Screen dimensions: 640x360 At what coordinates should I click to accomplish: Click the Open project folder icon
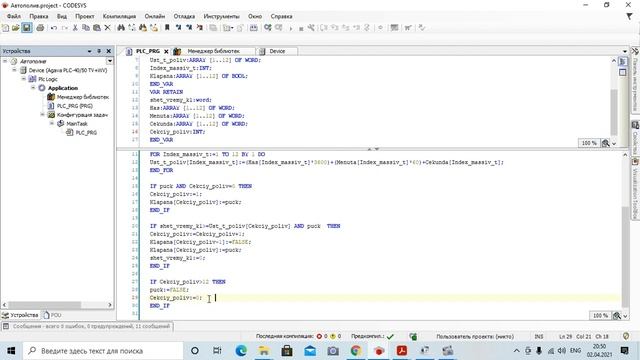16,28
